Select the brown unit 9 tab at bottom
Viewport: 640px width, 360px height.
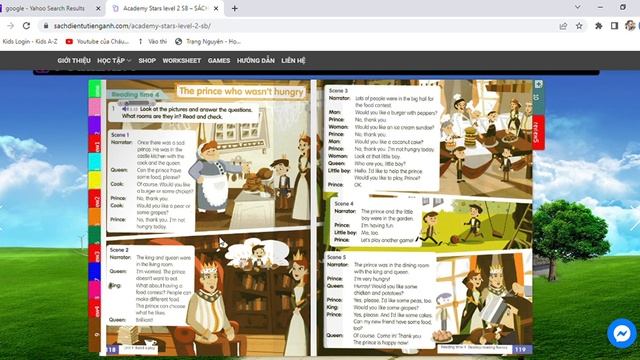[x=95, y=334]
